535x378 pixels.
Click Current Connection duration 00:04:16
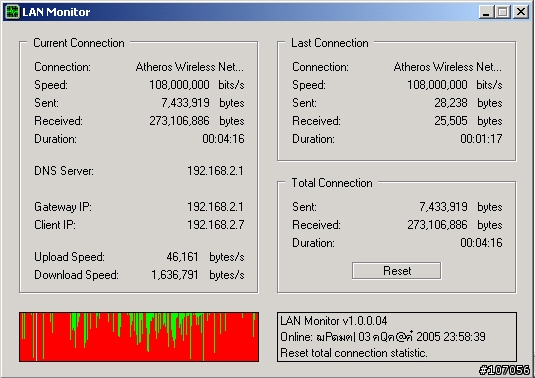(x=223, y=139)
